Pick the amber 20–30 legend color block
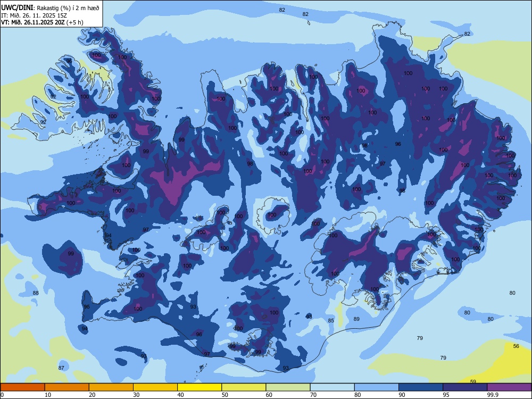The width and height of the screenshot is (532, 399). coord(111,387)
